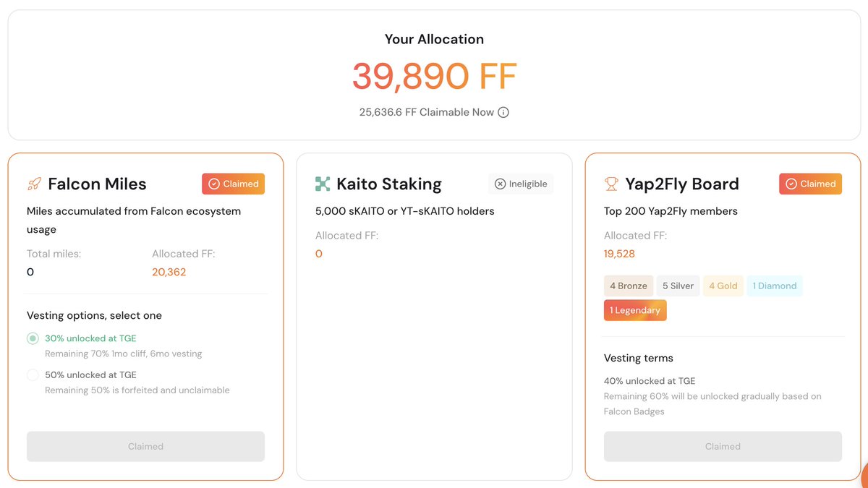This screenshot has height=488, width=868.
Task: Click the 19,528 allocated FF value
Action: 619,254
